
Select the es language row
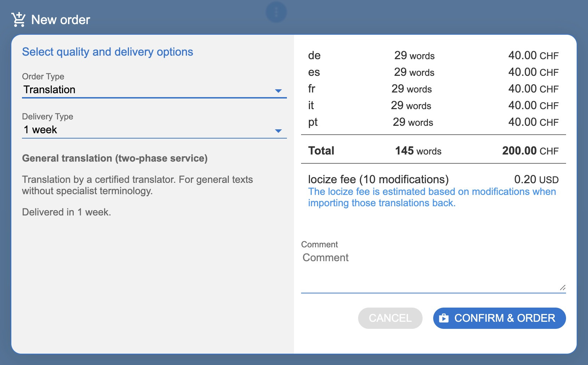coord(314,72)
